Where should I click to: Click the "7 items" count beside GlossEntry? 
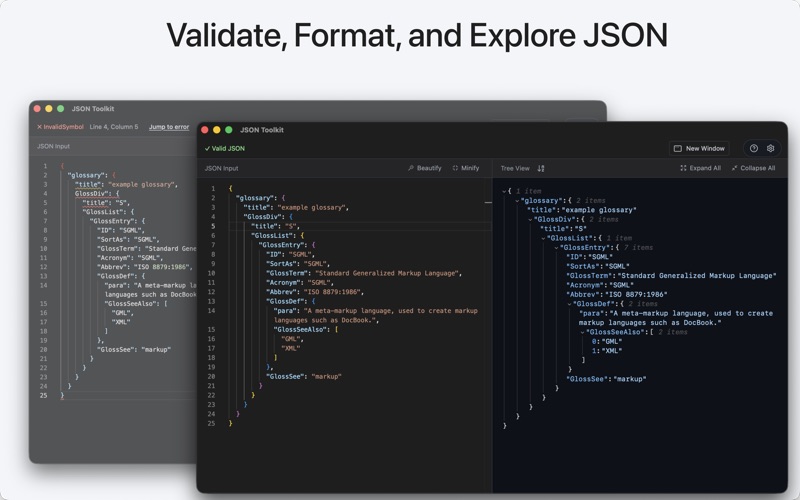point(638,247)
